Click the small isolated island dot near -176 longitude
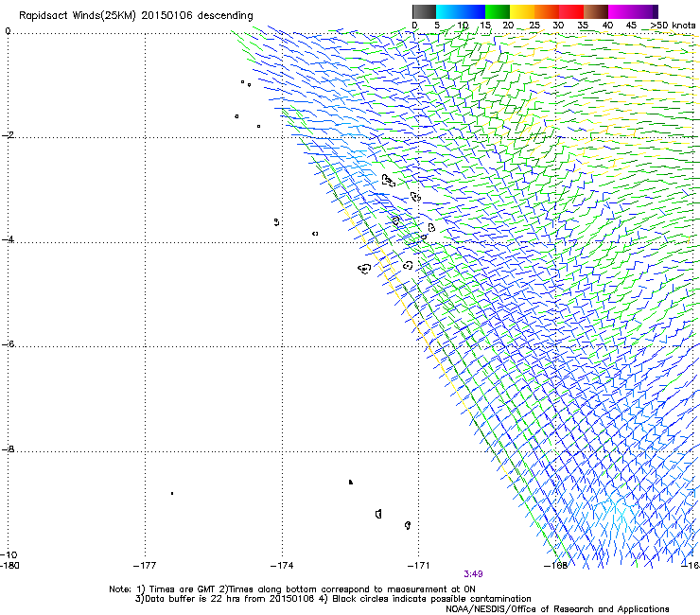 [x=172, y=494]
